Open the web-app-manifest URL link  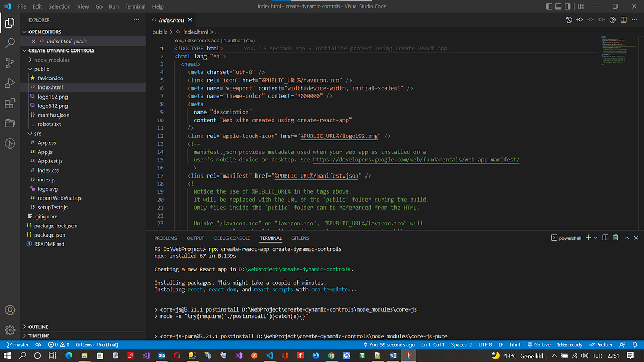tap(416, 160)
